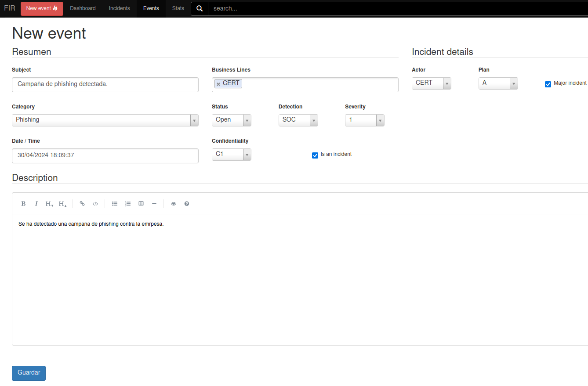Click the Bold formatting icon
This screenshot has width=588, height=386.
24,204
